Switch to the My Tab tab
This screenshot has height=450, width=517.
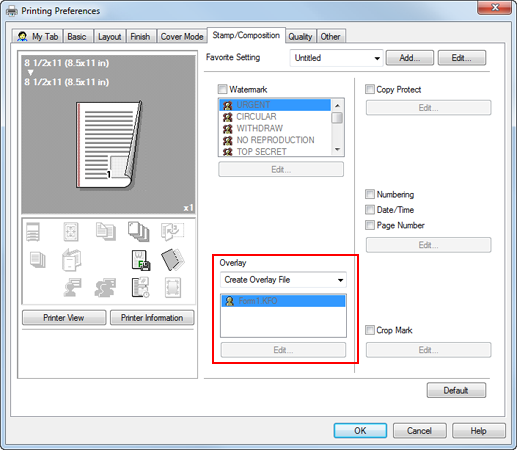tap(38, 36)
